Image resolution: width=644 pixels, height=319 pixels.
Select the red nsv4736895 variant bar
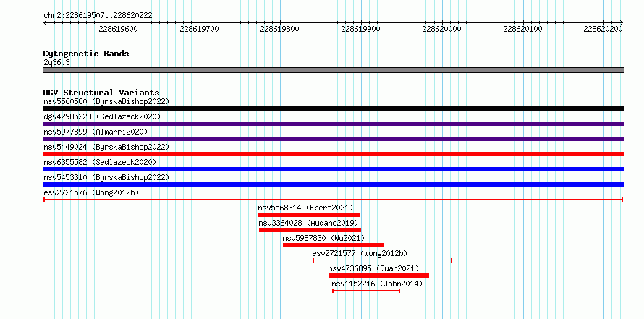378,276
